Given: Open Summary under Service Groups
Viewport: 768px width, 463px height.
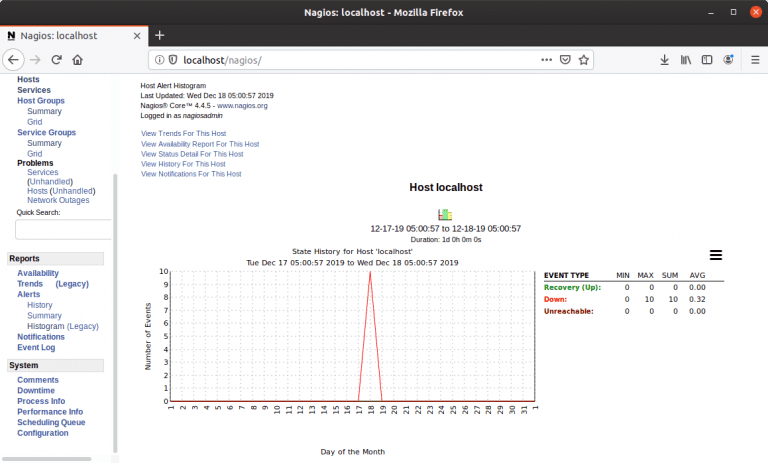Looking at the screenshot, I should click(x=45, y=143).
